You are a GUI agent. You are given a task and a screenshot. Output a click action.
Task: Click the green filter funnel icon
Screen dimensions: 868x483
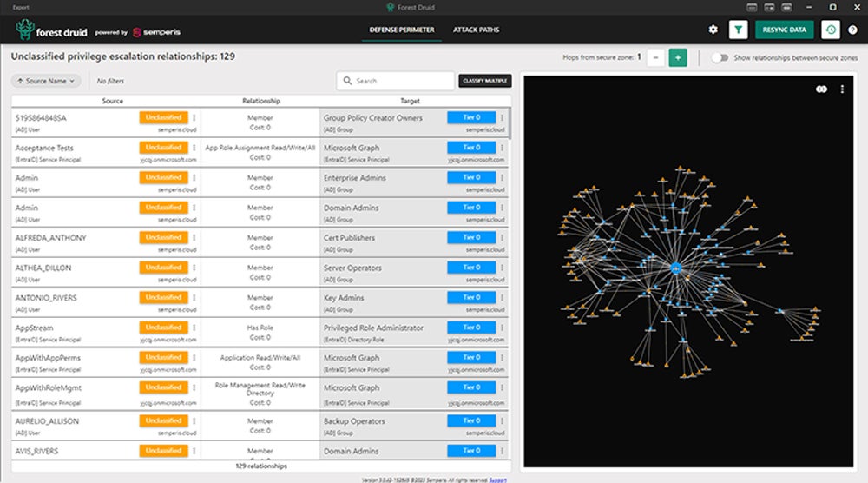coord(739,30)
